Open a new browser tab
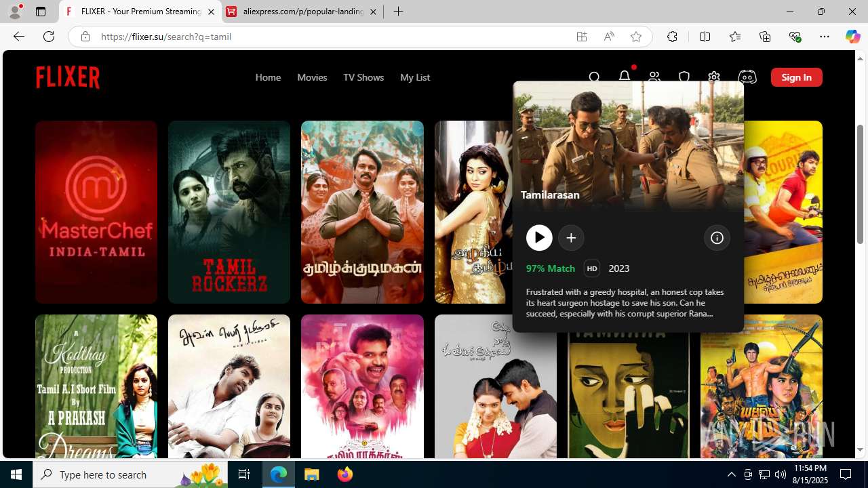 [399, 12]
